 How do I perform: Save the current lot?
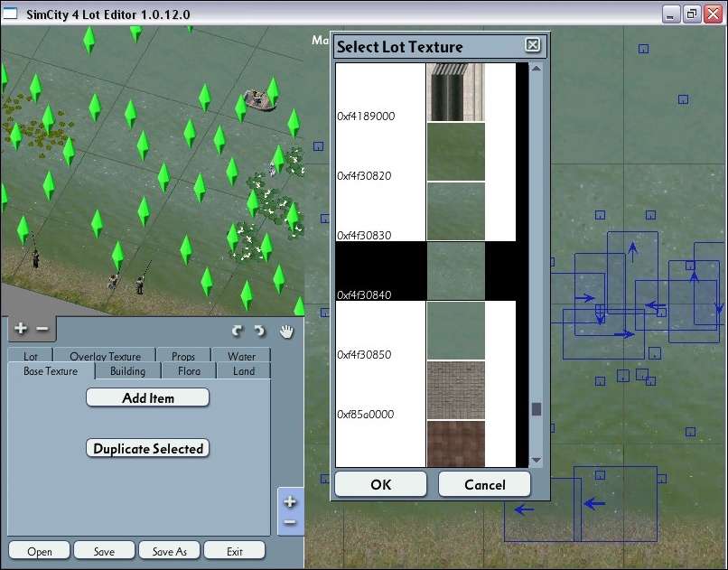[x=104, y=551]
